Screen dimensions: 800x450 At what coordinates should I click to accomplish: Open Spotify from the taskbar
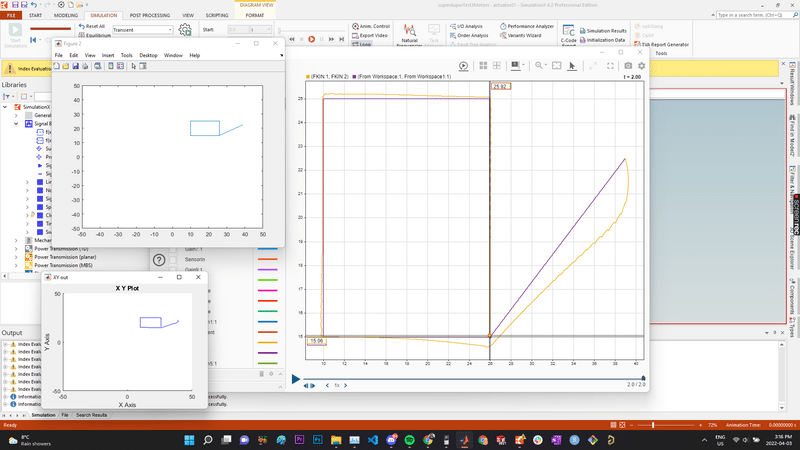click(409, 440)
